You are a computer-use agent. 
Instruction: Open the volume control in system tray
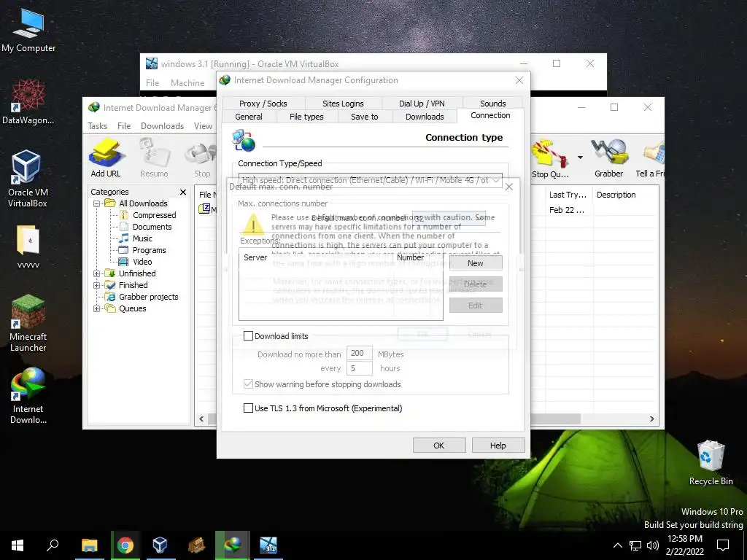point(653,545)
